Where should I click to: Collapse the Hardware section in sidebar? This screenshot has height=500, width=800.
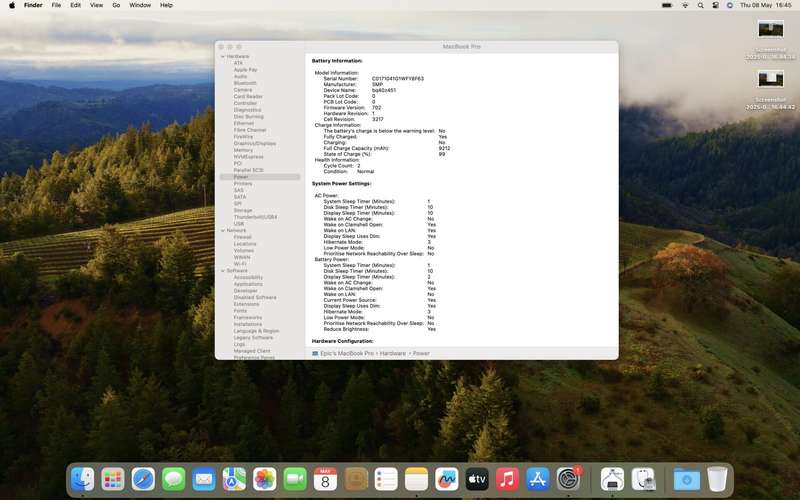[223, 57]
